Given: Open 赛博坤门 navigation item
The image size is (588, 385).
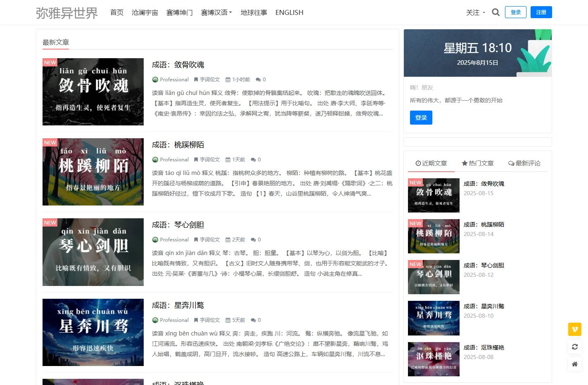Looking at the screenshot, I should [180, 12].
